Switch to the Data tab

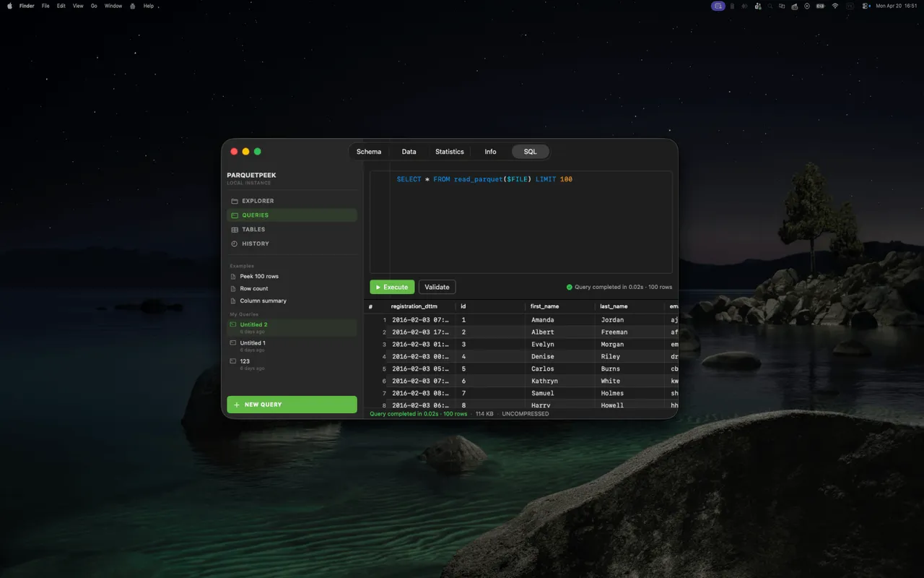coord(409,152)
